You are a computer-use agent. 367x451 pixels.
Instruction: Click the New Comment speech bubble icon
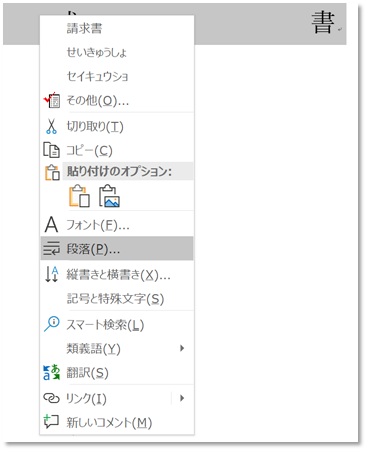[51, 422]
